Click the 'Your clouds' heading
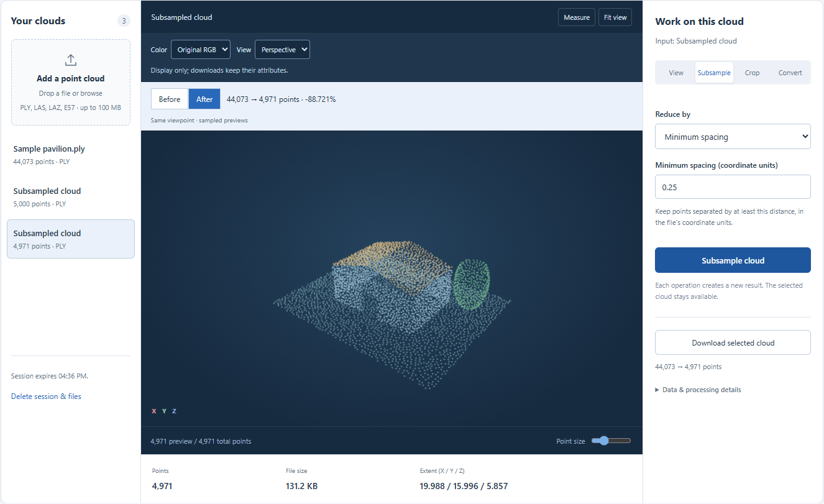Screen dimensions: 824x504 click(38, 21)
